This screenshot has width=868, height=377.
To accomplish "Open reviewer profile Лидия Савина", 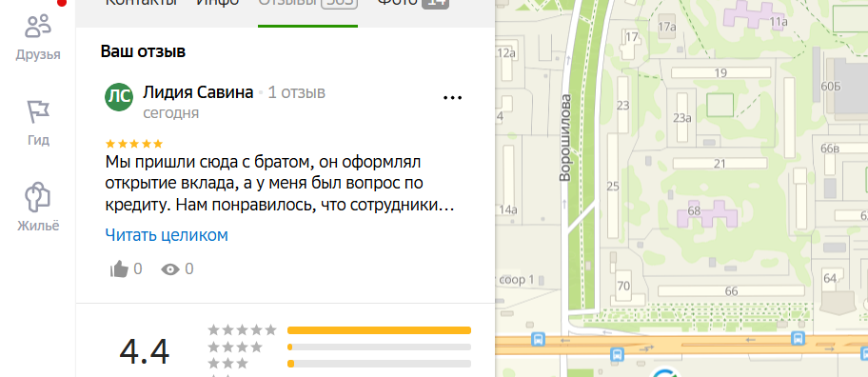I will click(198, 92).
